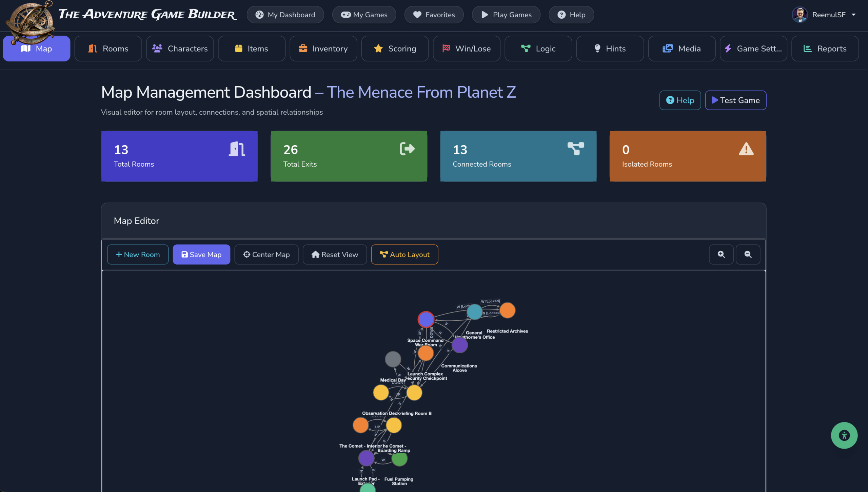Click the zoom in magnifier icon
868x492 pixels.
coord(721,254)
